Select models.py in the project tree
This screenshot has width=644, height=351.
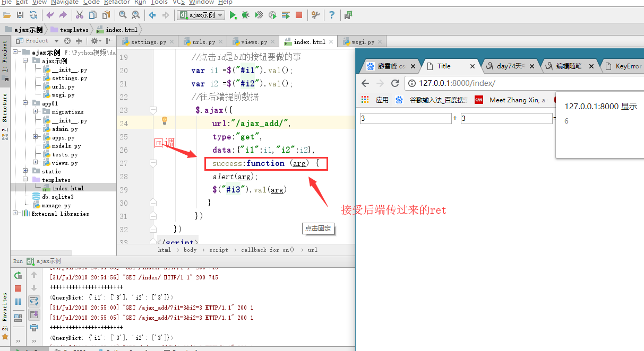click(x=66, y=146)
